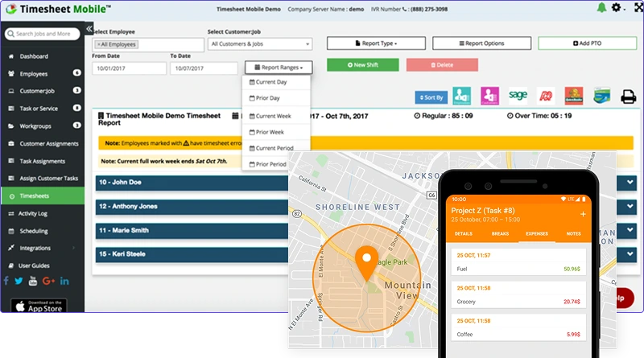Download from the App Store badge
This screenshot has height=358, width=644.
point(39,306)
